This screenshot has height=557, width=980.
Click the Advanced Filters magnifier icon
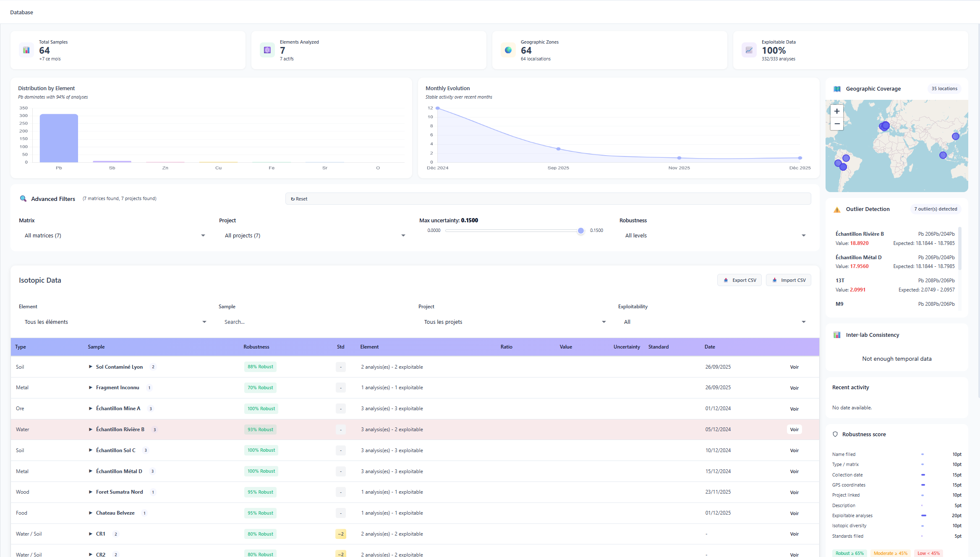[x=24, y=198]
